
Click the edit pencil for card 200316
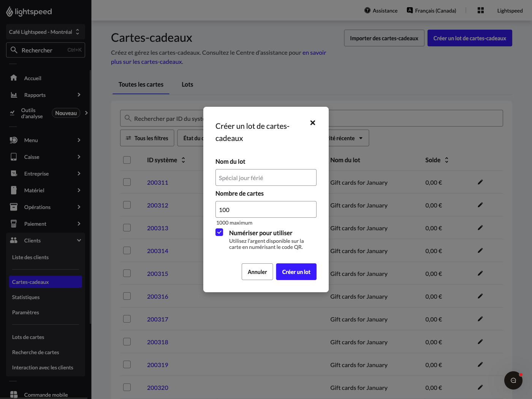coord(480,296)
